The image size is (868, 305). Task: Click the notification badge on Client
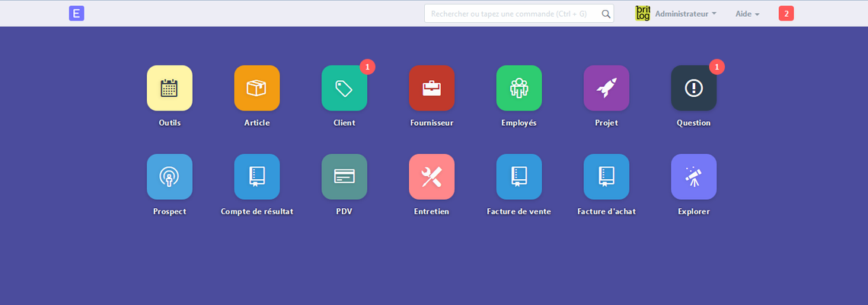[368, 66]
